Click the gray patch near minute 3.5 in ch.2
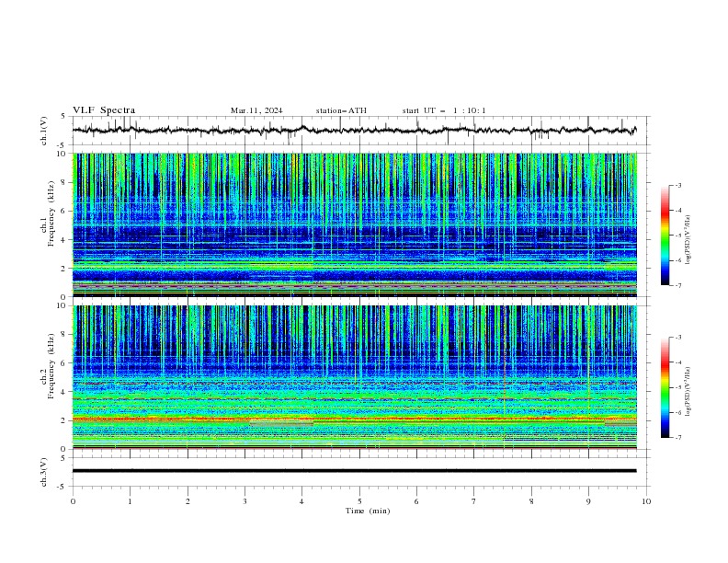Screen dimensions: 728x563 [281, 423]
